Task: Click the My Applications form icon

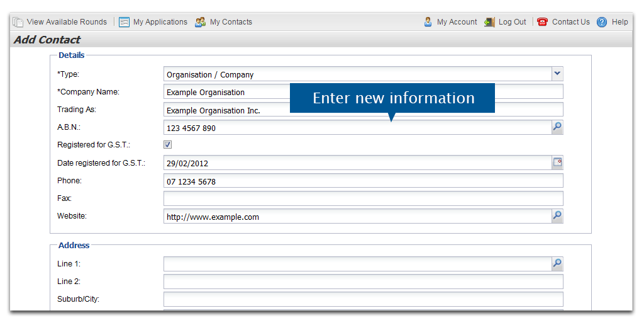Action: 124,22
